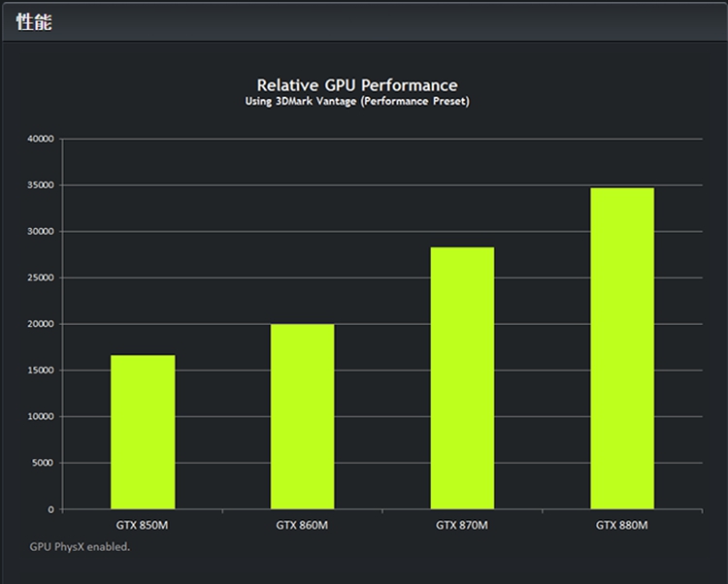Click the 25000 y-axis value
Image resolution: width=728 pixels, height=584 pixels.
pyautogui.click(x=41, y=277)
